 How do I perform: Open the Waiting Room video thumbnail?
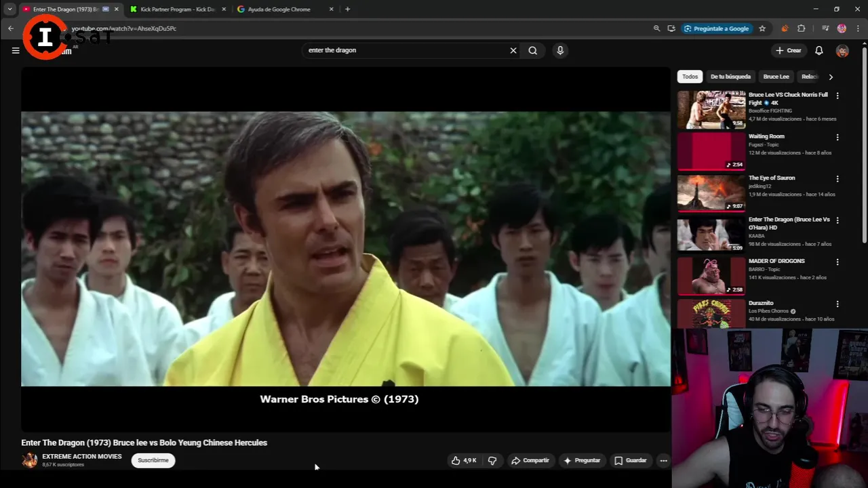click(x=711, y=151)
